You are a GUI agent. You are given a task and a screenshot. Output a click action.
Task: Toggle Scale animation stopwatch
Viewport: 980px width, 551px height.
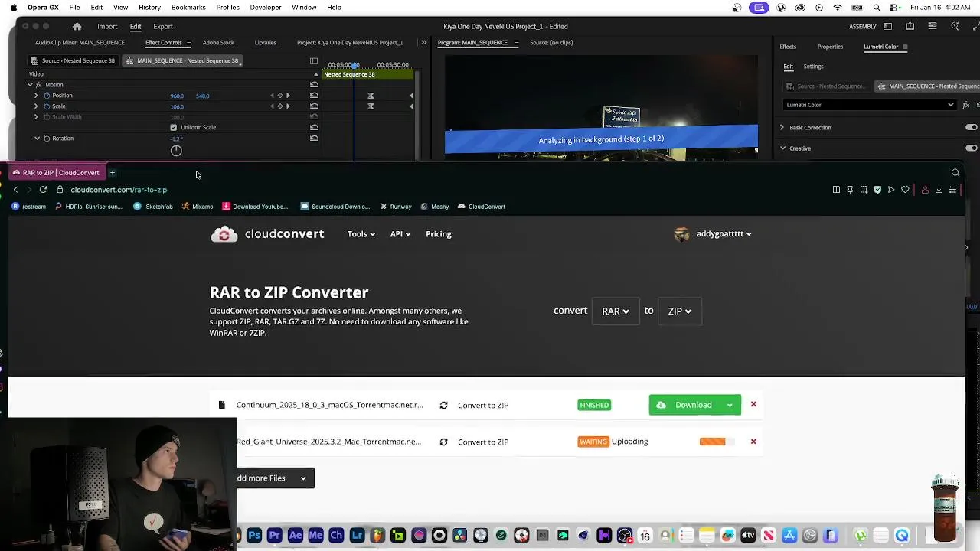(x=47, y=106)
